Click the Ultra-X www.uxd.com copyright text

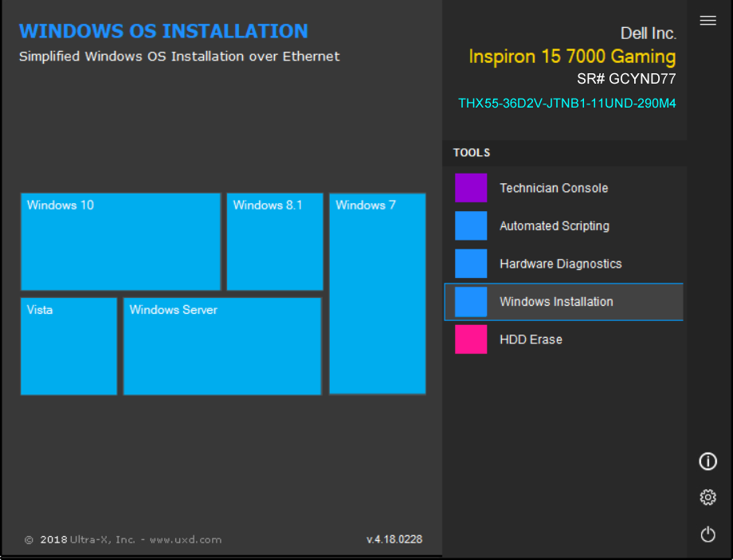click(x=123, y=539)
